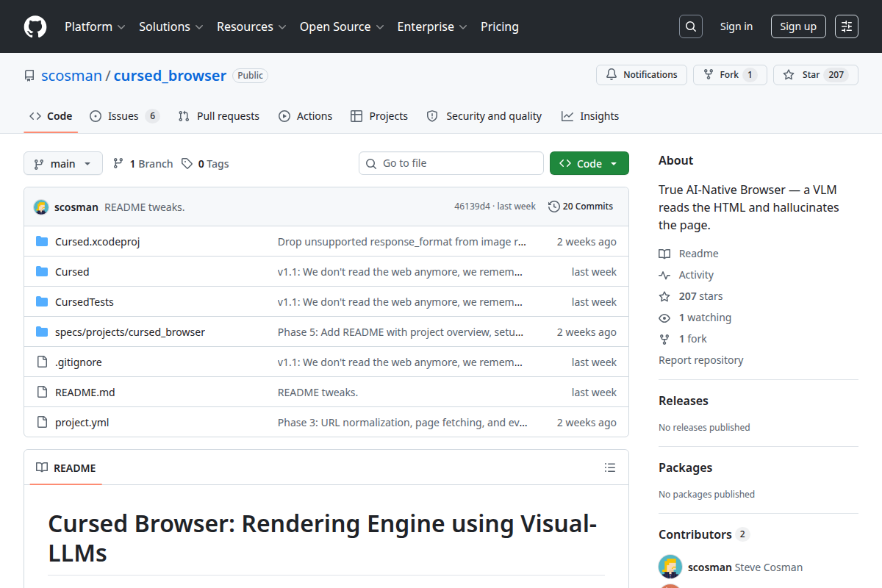Click scosman Steve Cosman contributor name
Screen dimensions: 882x588
click(745, 567)
